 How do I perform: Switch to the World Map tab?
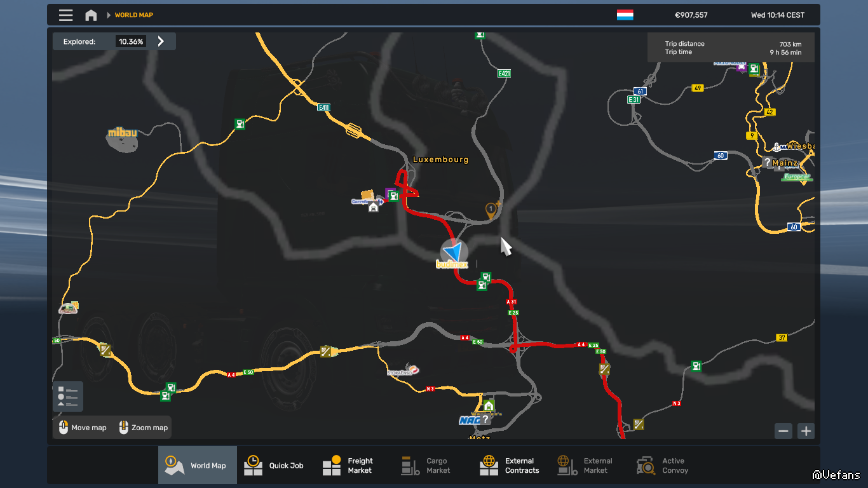[198, 466]
